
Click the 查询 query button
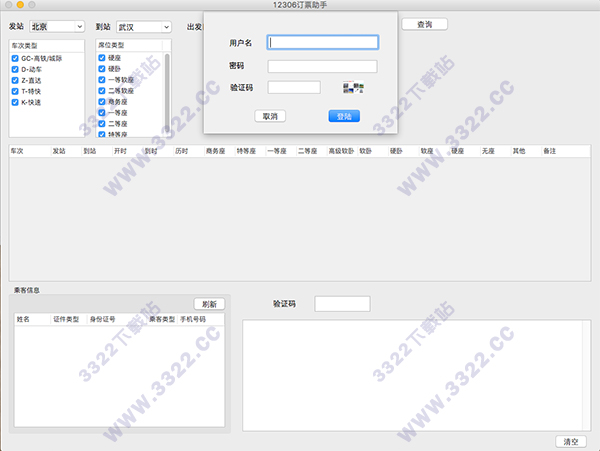click(x=424, y=24)
